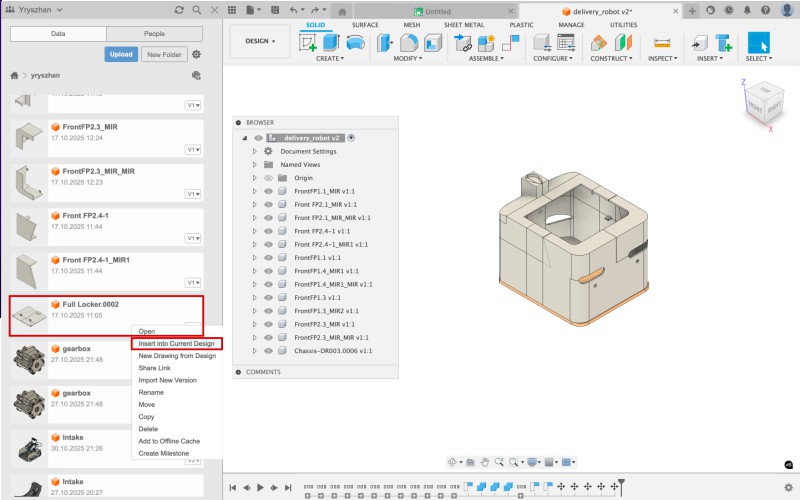Viewport: 800px width, 500px height.
Task: Expand the FrontFP1.1 v1:1 node
Action: 255,258
